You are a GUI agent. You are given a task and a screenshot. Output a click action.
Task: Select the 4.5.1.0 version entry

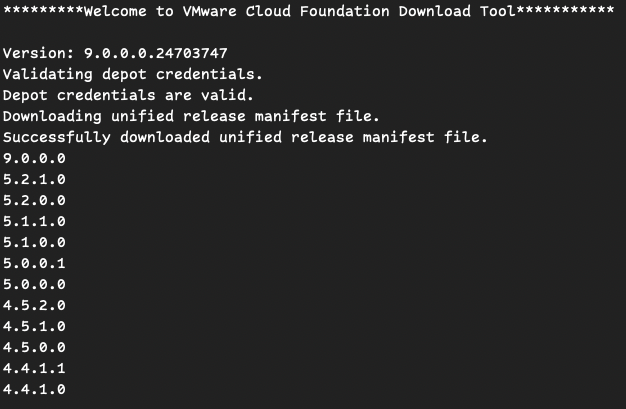pyautogui.click(x=34, y=326)
